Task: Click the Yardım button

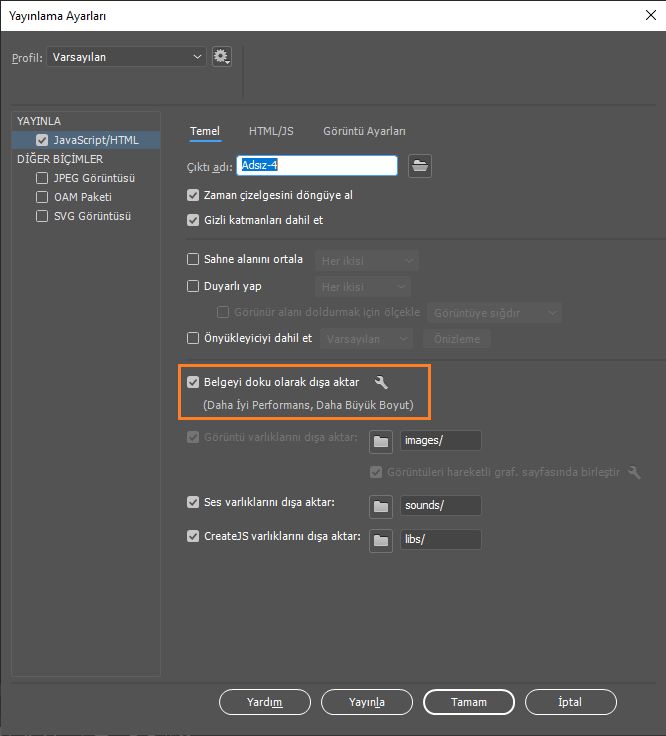Action: point(265,702)
